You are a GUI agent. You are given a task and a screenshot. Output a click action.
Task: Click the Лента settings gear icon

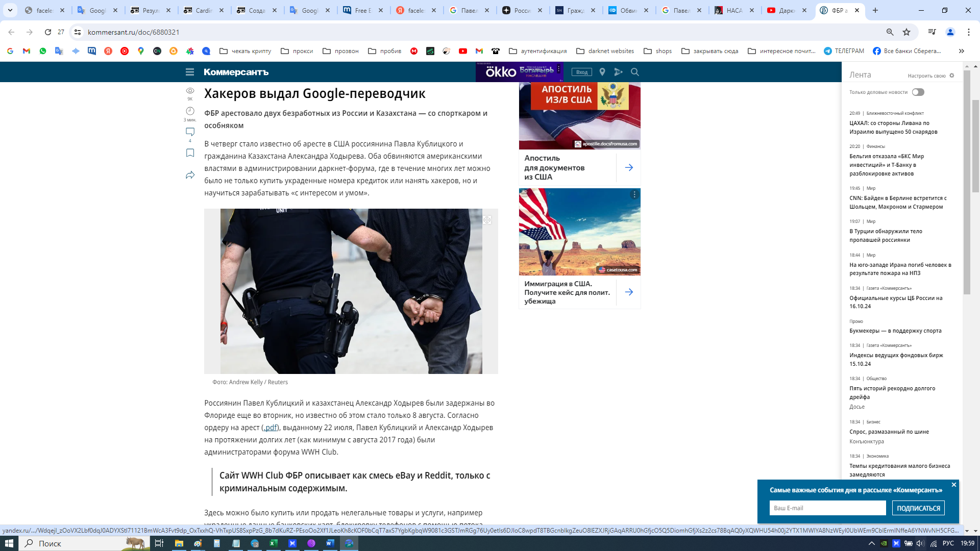(952, 76)
